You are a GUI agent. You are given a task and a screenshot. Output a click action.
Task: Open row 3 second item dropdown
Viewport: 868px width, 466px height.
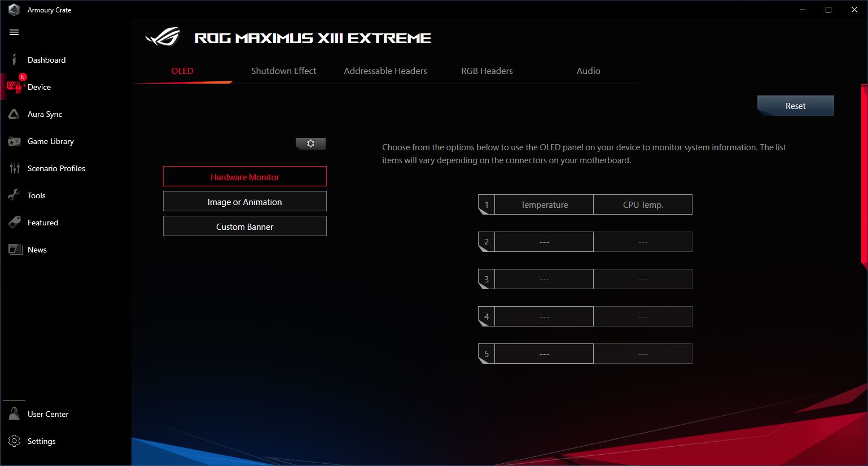point(643,279)
